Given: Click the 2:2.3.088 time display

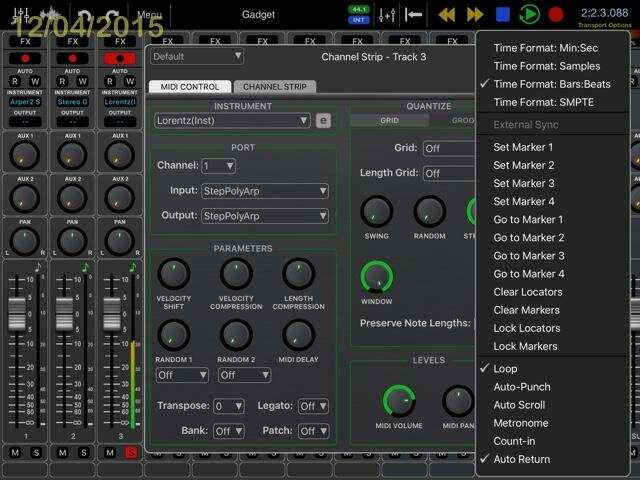Looking at the screenshot, I should pos(604,13).
